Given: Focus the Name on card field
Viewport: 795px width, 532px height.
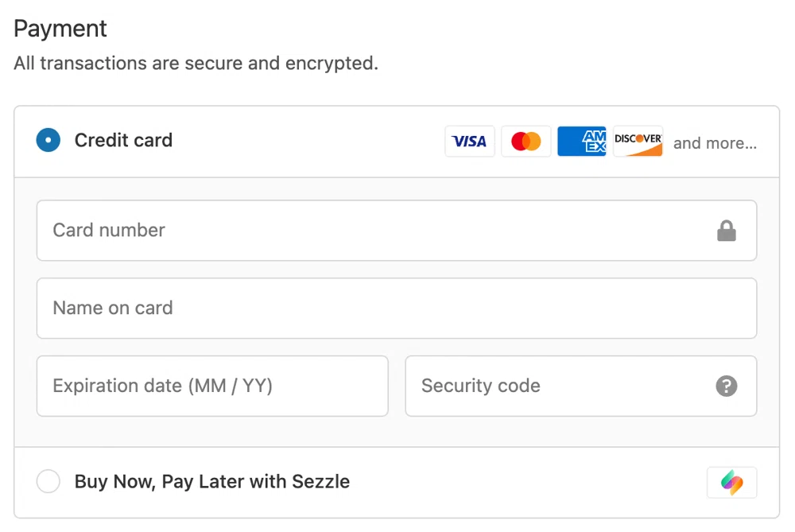Looking at the screenshot, I should tap(396, 309).
